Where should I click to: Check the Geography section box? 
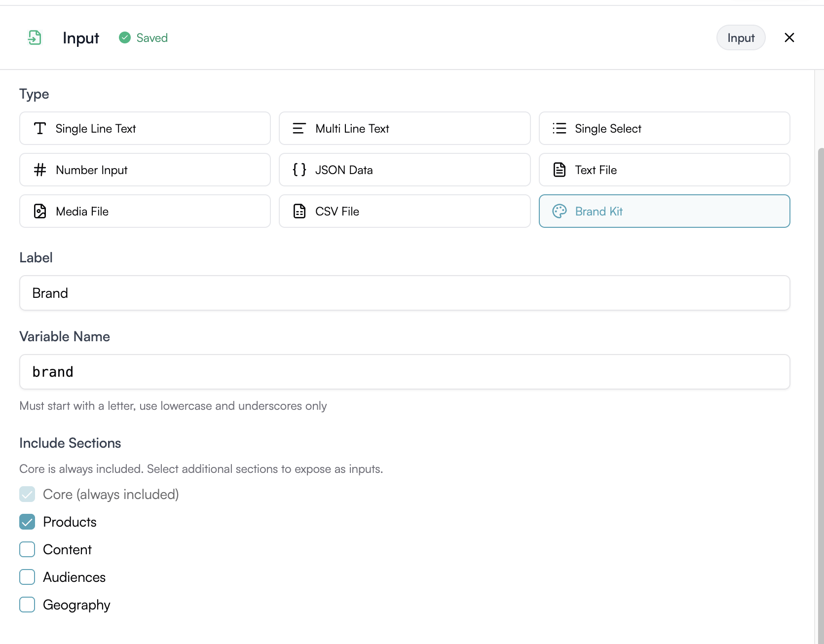point(27,605)
